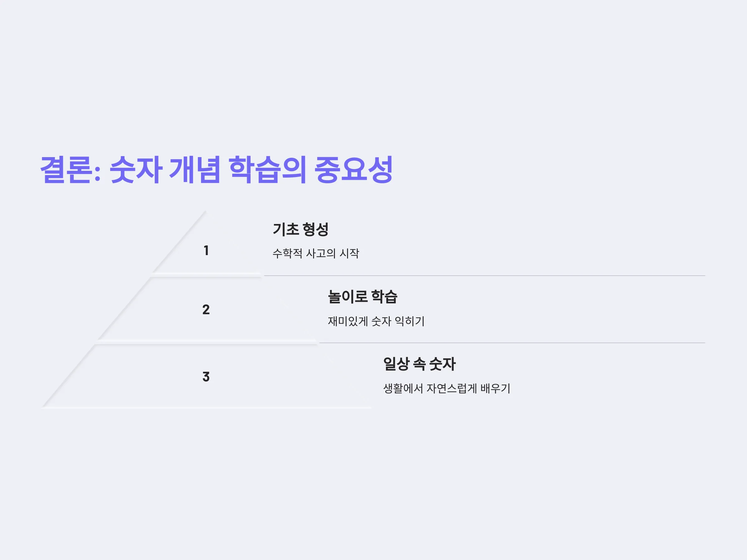This screenshot has height=560, width=747.
Task: Click the slanted left edge of pyramid tier 2
Action: [x=124, y=309]
